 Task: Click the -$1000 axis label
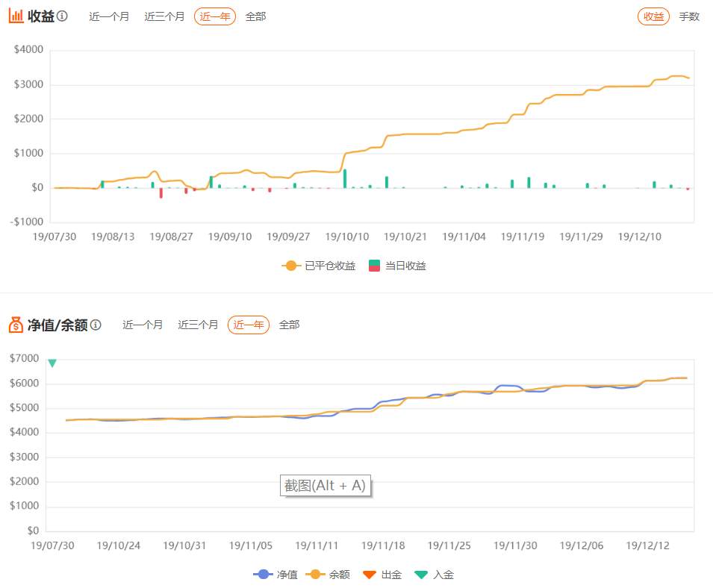[x=27, y=222]
